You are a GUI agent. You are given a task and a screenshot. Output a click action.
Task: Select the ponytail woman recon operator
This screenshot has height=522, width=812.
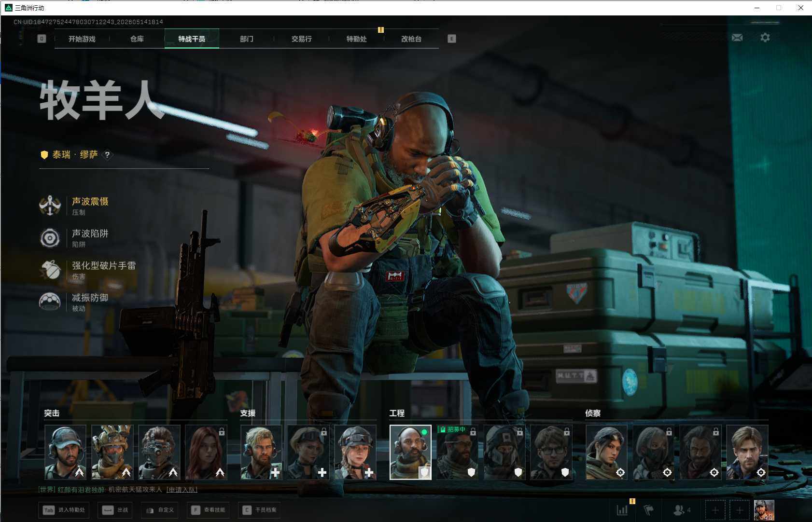(x=606, y=453)
